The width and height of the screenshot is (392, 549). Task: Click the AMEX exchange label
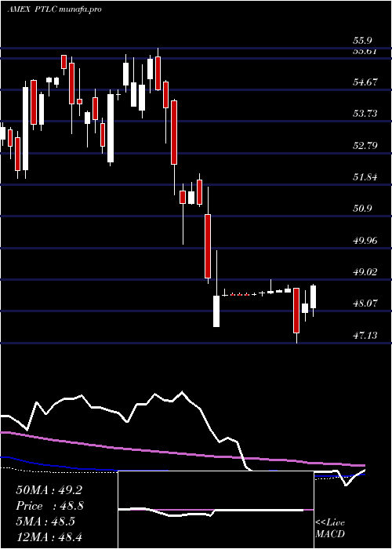tap(19, 9)
